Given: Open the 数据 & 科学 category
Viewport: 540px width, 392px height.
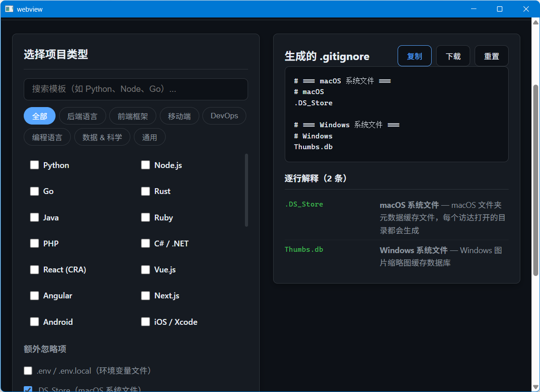Looking at the screenshot, I should [102, 137].
